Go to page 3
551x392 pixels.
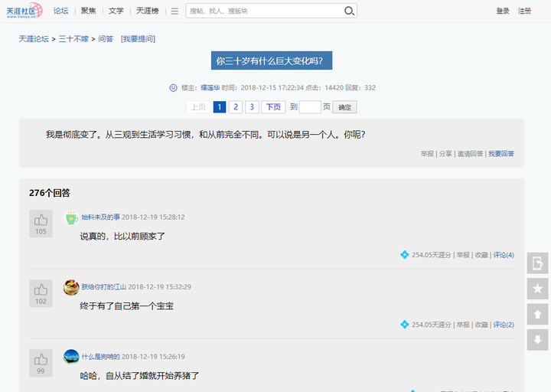pyautogui.click(x=252, y=107)
